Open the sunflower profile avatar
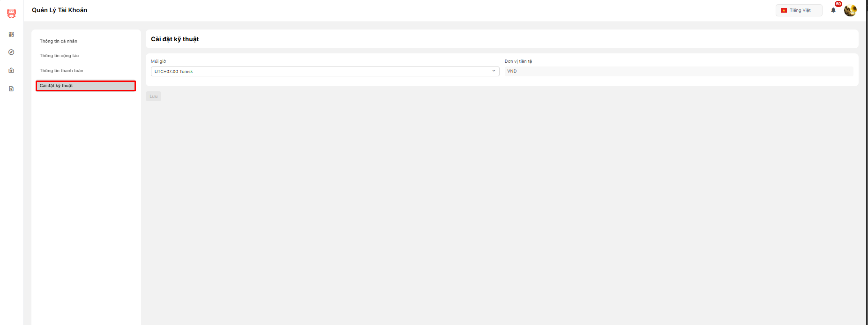 pyautogui.click(x=850, y=10)
